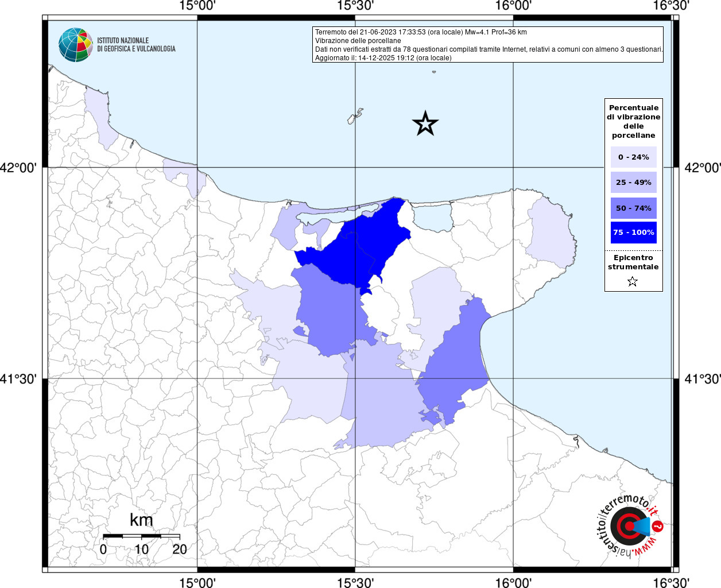Click the right 41°30' latitude label

[703, 379]
